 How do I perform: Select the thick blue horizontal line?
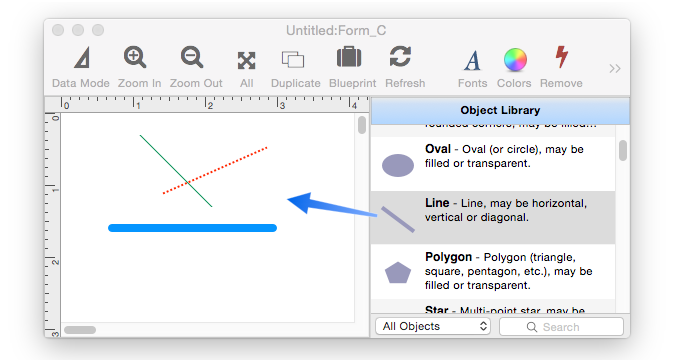tap(192, 228)
